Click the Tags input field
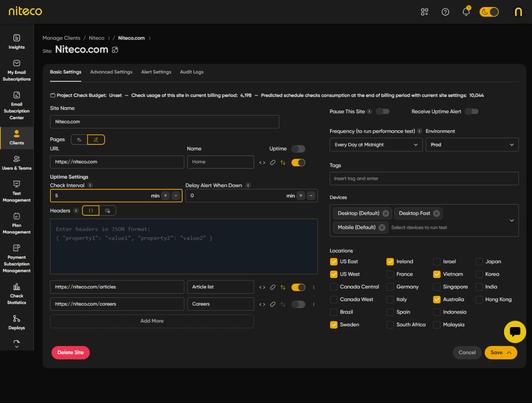 pos(424,179)
